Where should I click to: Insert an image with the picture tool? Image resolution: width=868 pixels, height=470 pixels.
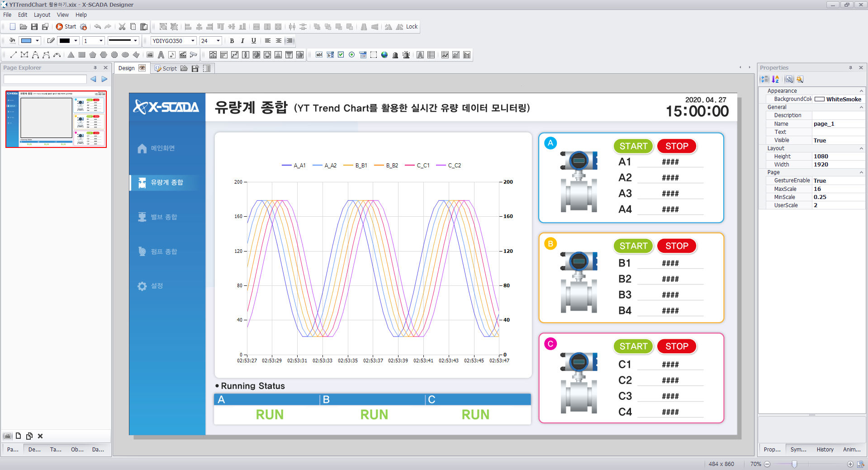pos(150,55)
